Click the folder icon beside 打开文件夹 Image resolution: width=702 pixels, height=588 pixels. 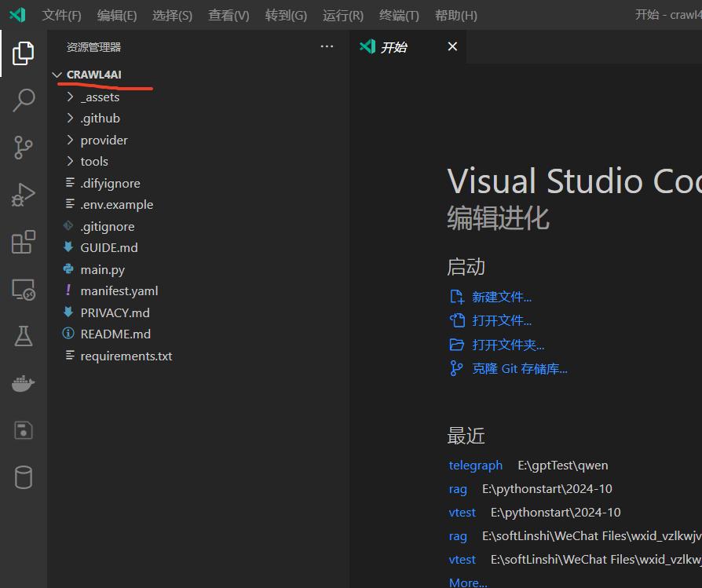coord(457,345)
